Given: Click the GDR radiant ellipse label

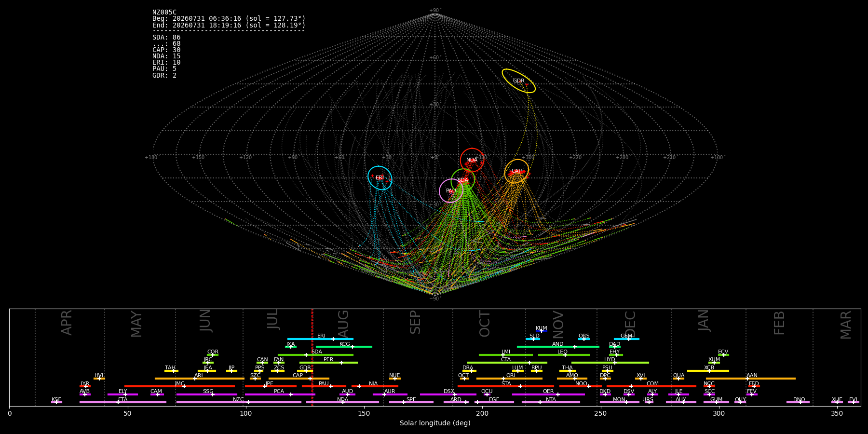Looking at the screenshot, I should click(518, 81).
